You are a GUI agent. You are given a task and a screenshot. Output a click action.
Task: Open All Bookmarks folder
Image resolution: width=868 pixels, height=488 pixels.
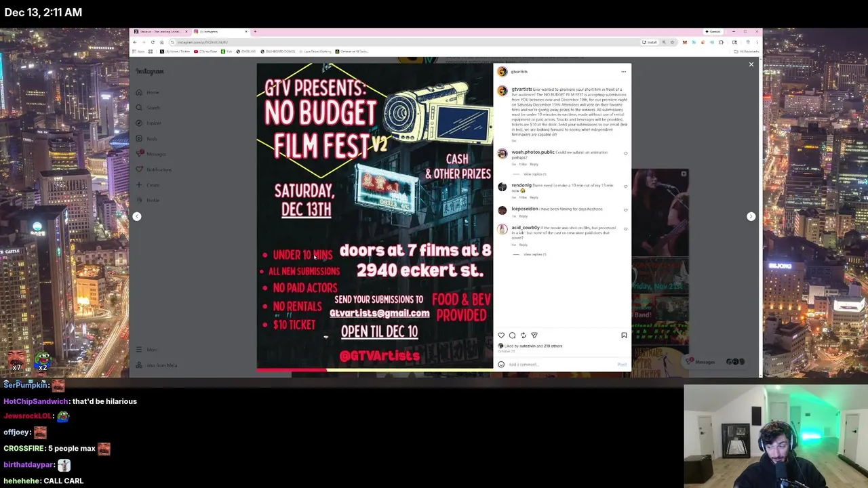point(747,52)
